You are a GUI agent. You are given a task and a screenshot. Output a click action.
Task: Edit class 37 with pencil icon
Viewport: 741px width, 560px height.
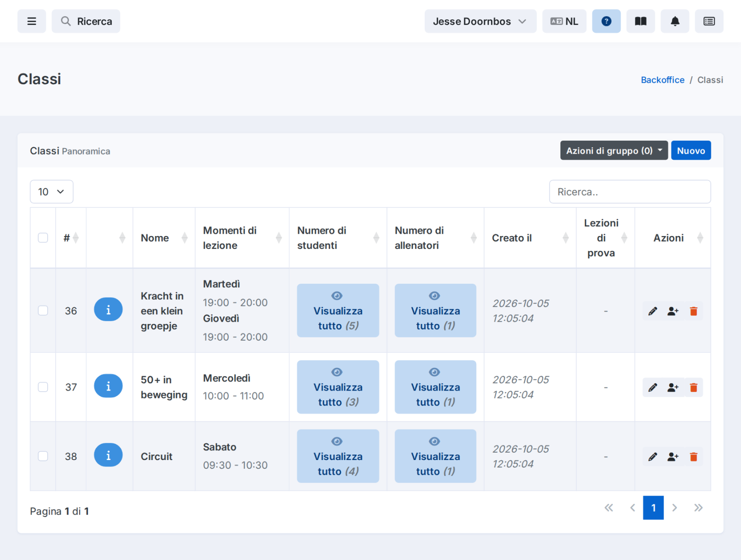pyautogui.click(x=653, y=387)
